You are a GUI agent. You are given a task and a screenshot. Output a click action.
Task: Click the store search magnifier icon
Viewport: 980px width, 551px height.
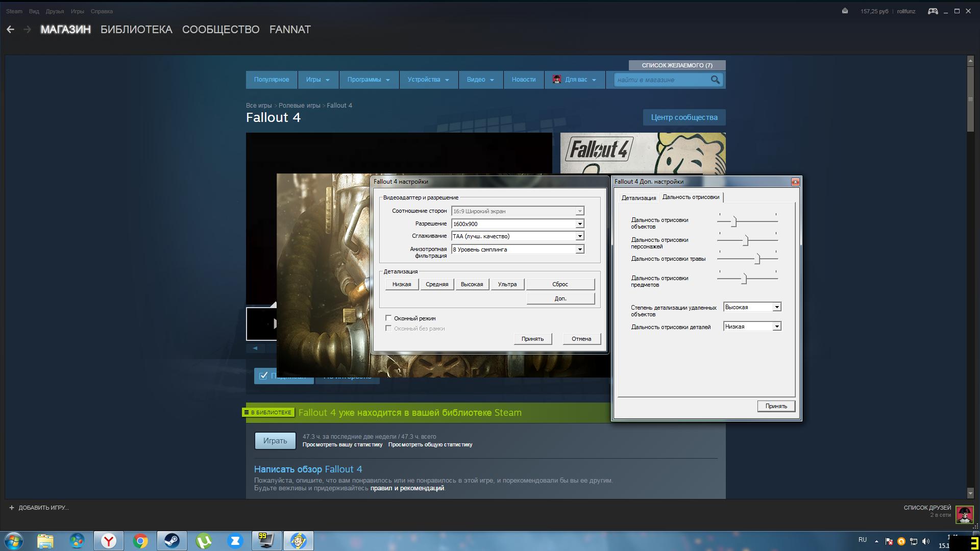[715, 80]
